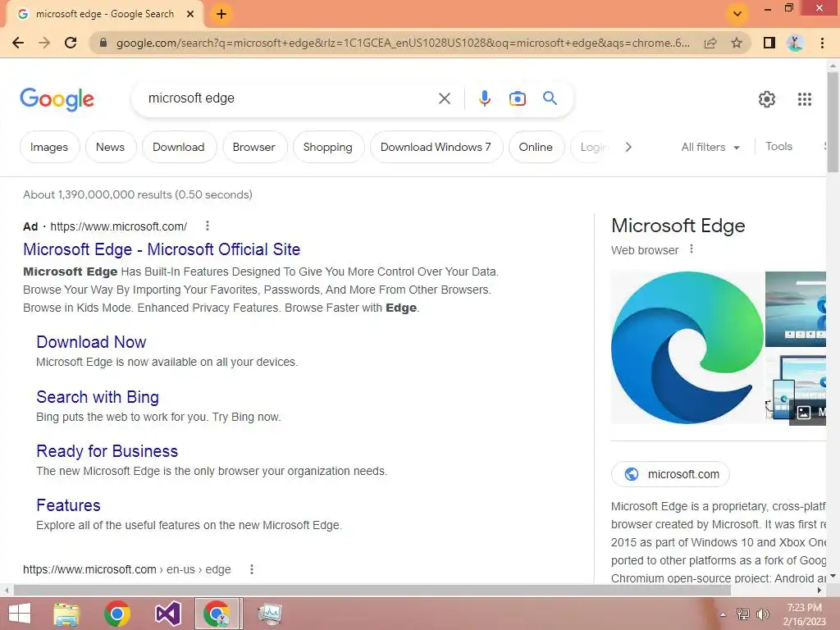Open knowledge panel options beside Web browser
Viewport: 840px width, 630px height.
coord(692,249)
